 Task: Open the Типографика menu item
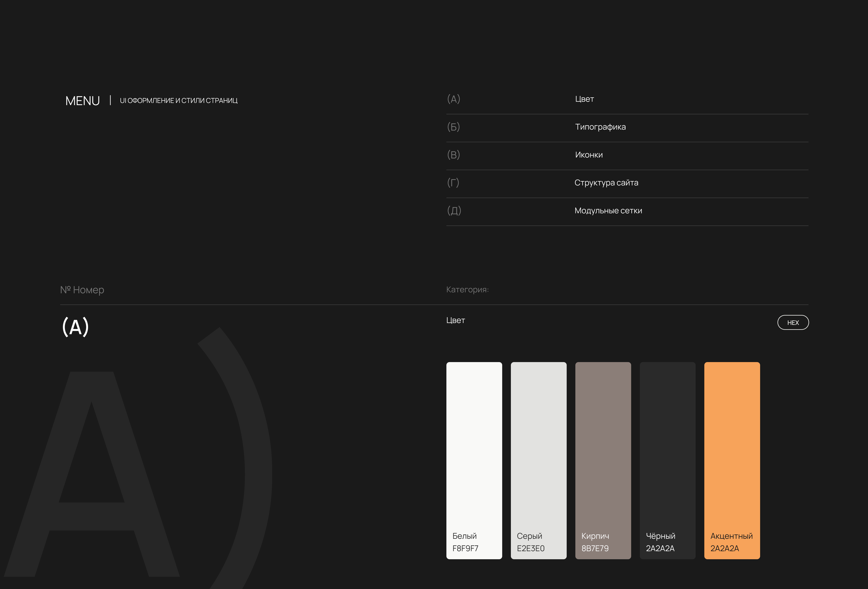click(600, 127)
